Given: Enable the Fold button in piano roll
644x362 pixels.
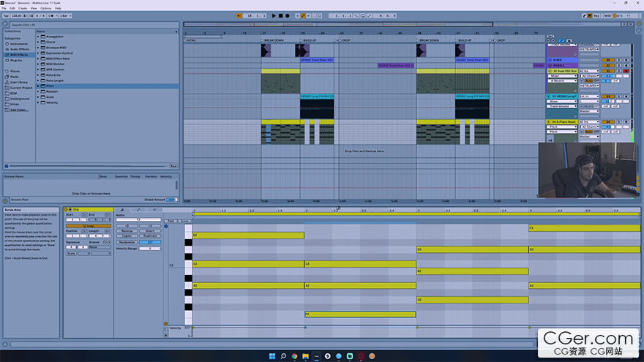Looking at the screenshot, I should 170,220.
